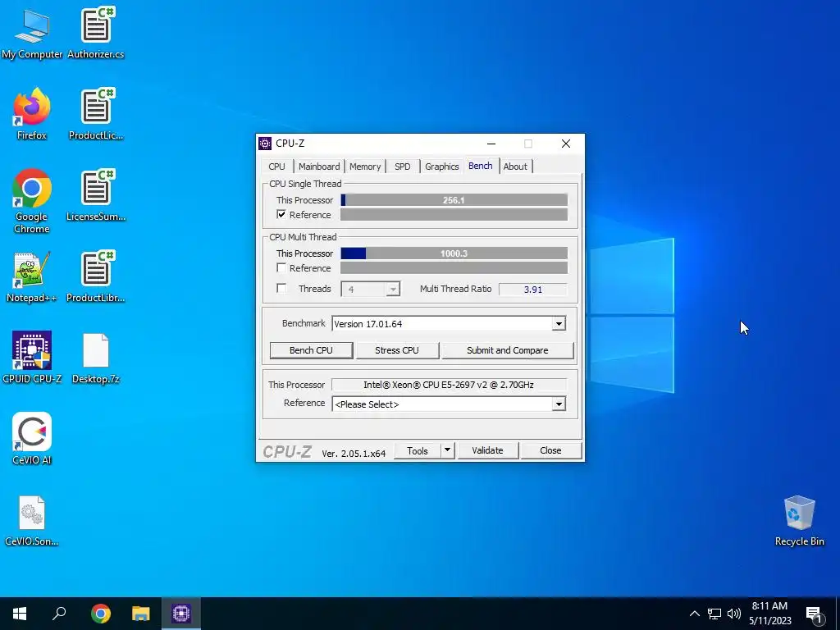
Task: Expand Threads count dropdown
Action: coord(393,290)
